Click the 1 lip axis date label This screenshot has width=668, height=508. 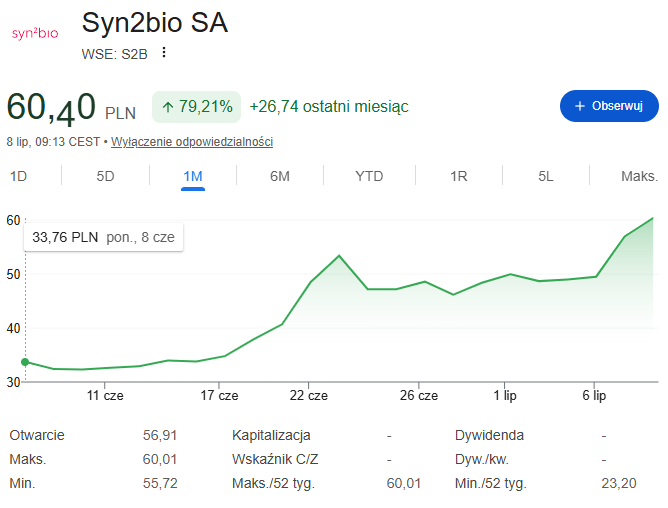pos(505,395)
